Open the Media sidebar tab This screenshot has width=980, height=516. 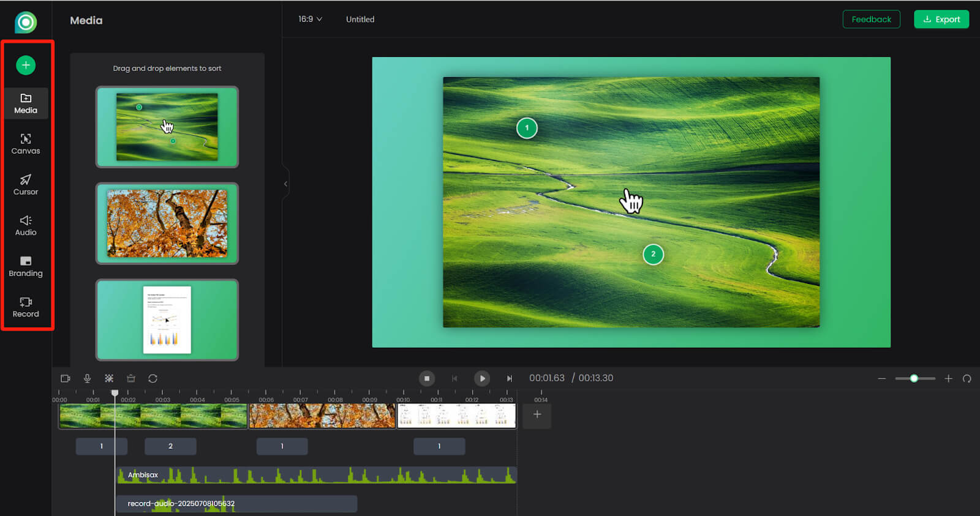(26, 103)
